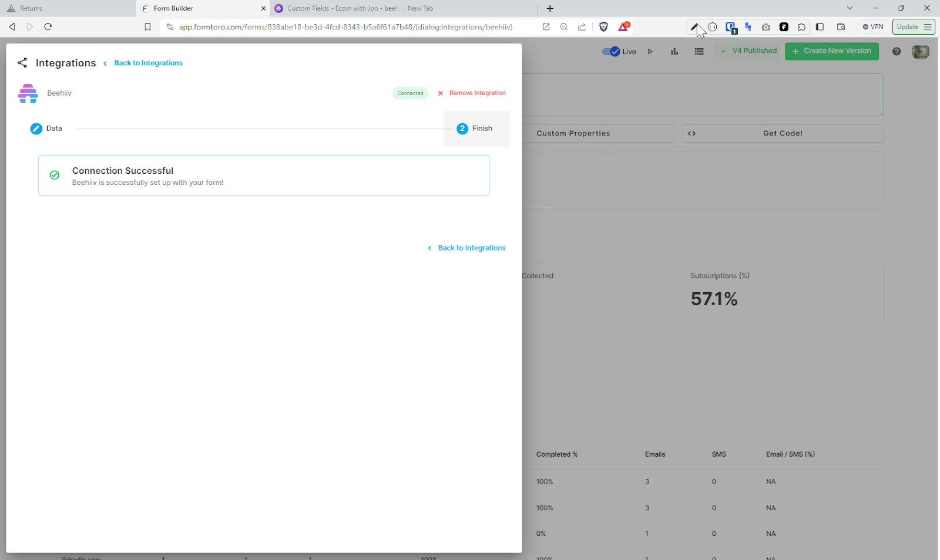Screen dimensions: 940x560
Task: Select the Finish step number 2
Action: click(x=462, y=129)
